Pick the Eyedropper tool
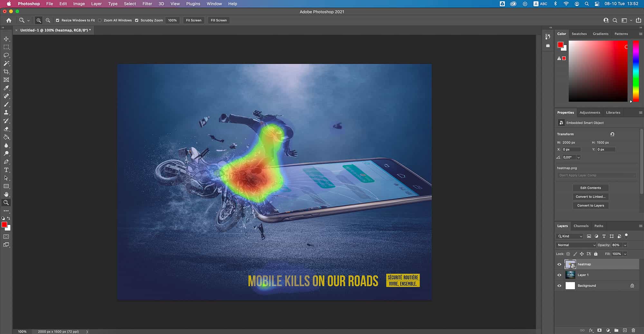The image size is (644, 334). coord(6,88)
